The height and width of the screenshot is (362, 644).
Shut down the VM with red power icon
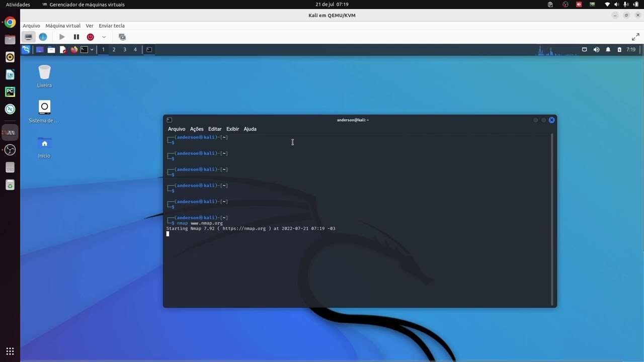91,37
